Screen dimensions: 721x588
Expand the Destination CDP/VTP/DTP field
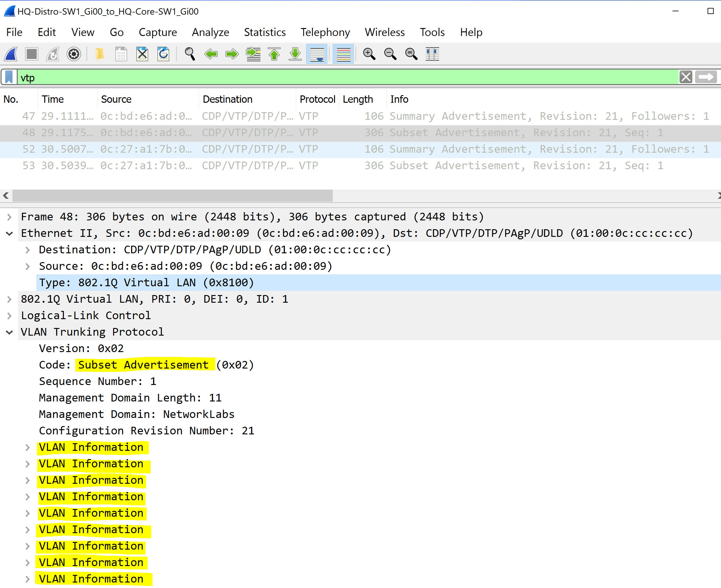[x=28, y=250]
